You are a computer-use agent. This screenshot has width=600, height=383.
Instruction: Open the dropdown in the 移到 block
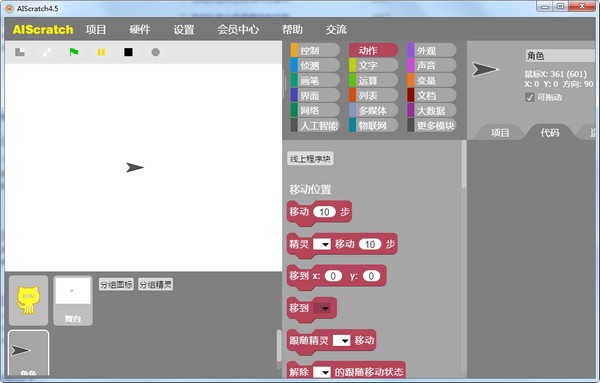click(x=322, y=308)
